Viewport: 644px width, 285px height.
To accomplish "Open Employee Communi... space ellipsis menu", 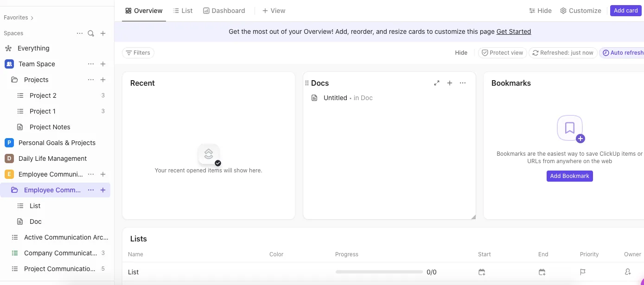I will tap(91, 174).
